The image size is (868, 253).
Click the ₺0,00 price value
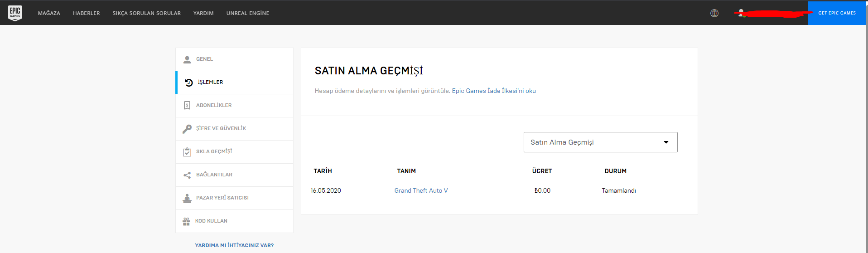point(542,191)
